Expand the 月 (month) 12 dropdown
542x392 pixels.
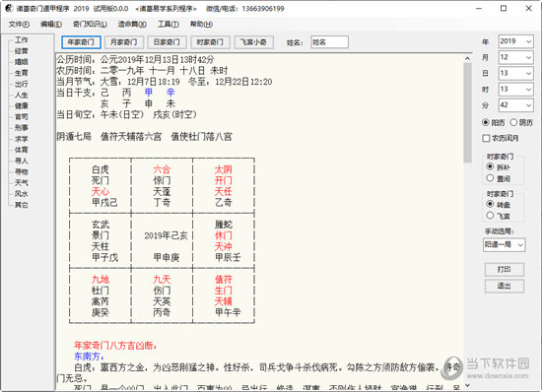tap(528, 58)
